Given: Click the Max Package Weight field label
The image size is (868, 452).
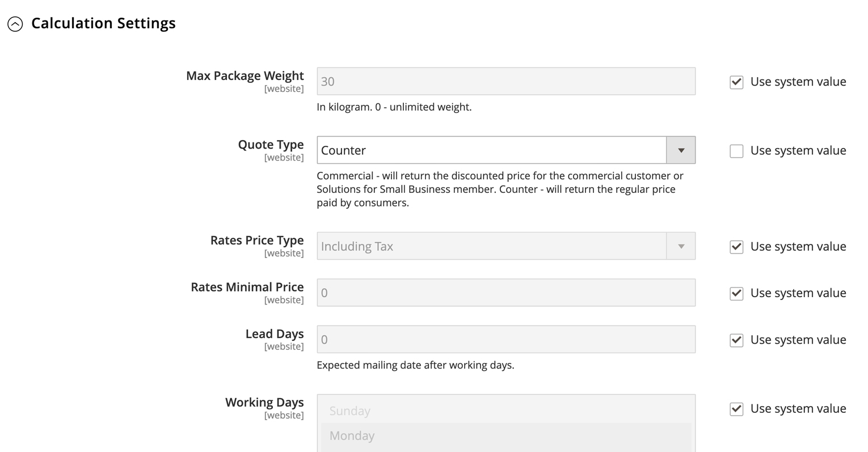Looking at the screenshot, I should 245,76.
